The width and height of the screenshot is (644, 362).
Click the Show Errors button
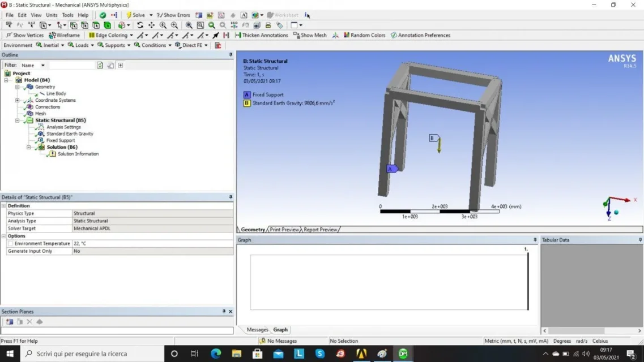point(173,15)
